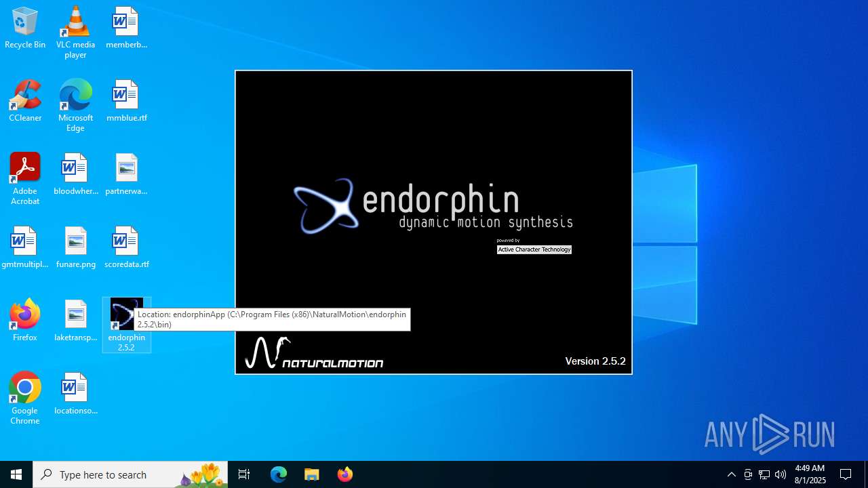Screen dimensions: 868x488
Task: Launch Firefox from the taskbar
Action: tap(345, 474)
